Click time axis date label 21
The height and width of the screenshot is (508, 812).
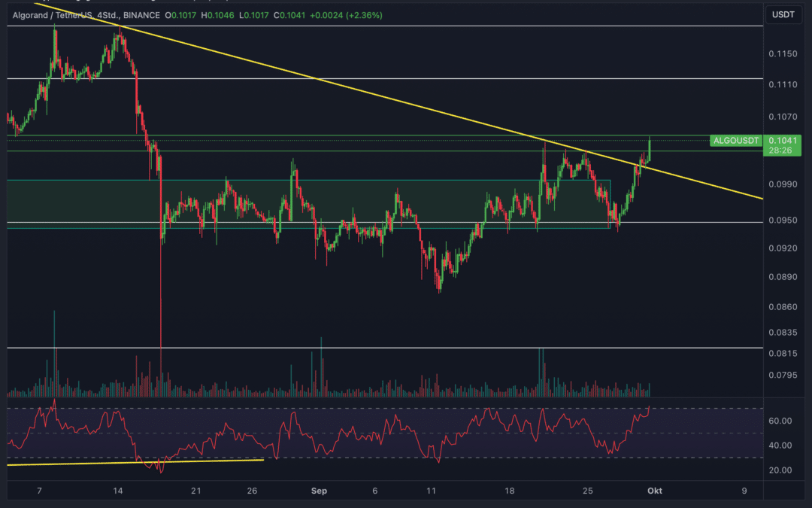click(x=195, y=491)
